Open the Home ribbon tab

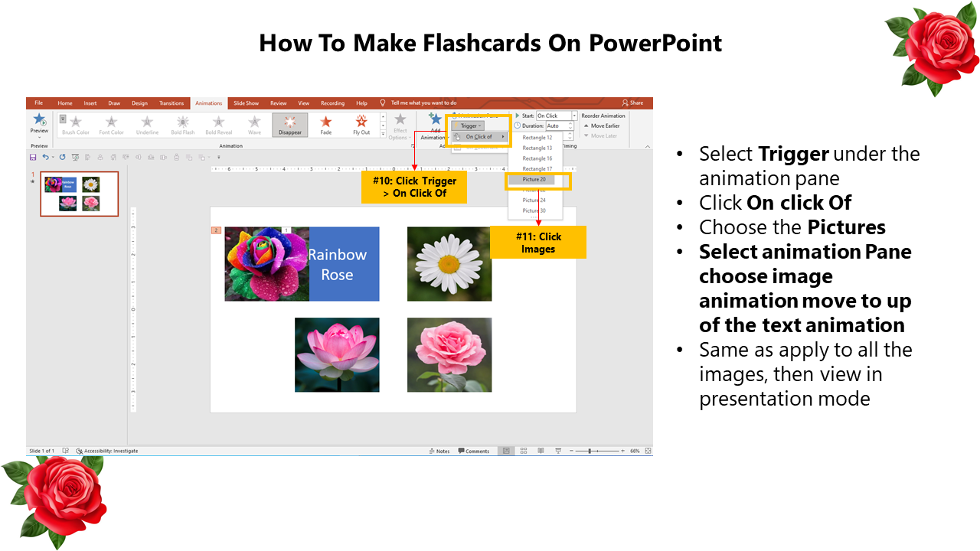pyautogui.click(x=65, y=103)
